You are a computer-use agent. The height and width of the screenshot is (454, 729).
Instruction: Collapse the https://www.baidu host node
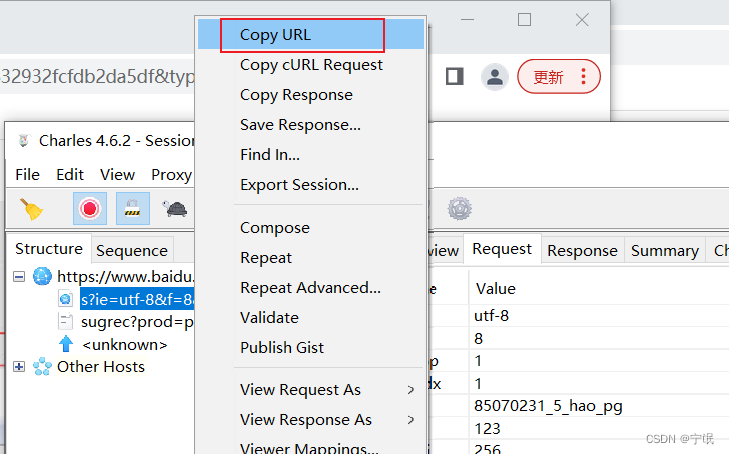click(x=19, y=277)
